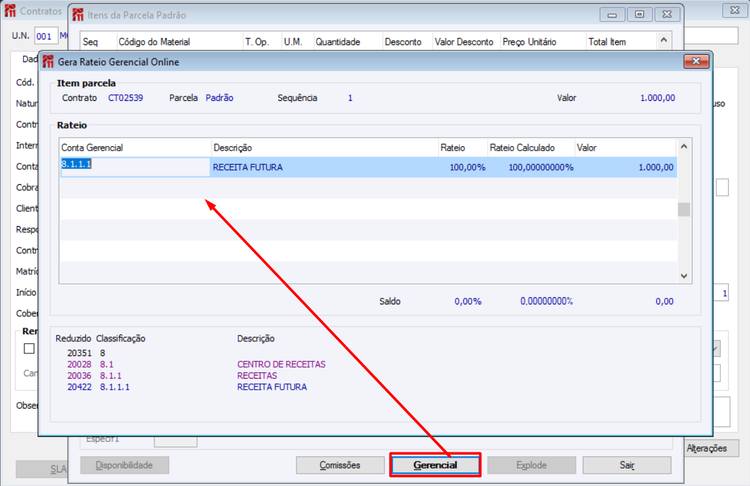Click RECEITA FUTURA row with code 20422

187,387
